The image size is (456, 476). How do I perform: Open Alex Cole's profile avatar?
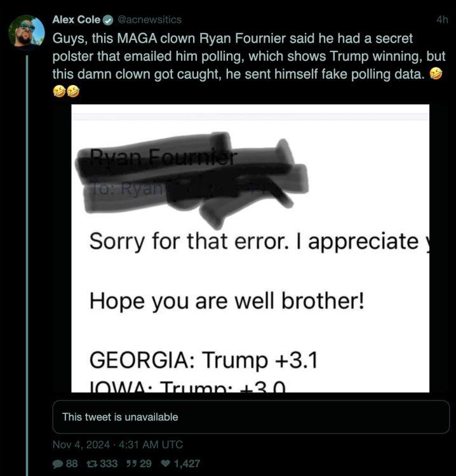coord(27,31)
